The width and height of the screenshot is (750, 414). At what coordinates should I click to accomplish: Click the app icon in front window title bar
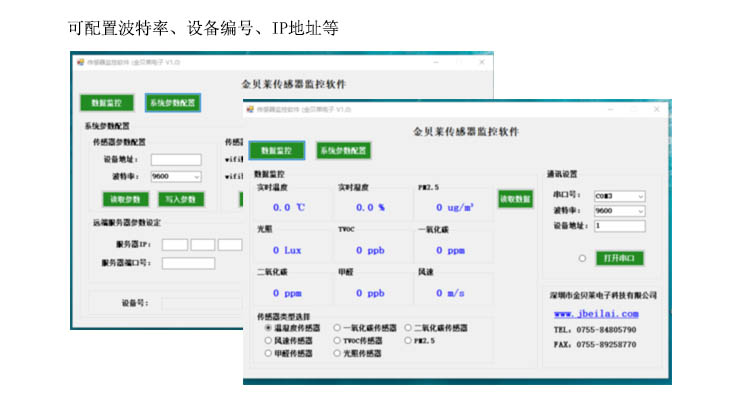coord(251,108)
